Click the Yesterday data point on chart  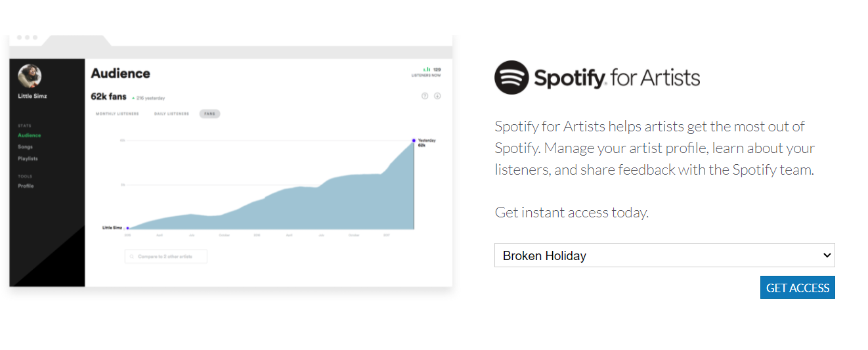tap(414, 140)
